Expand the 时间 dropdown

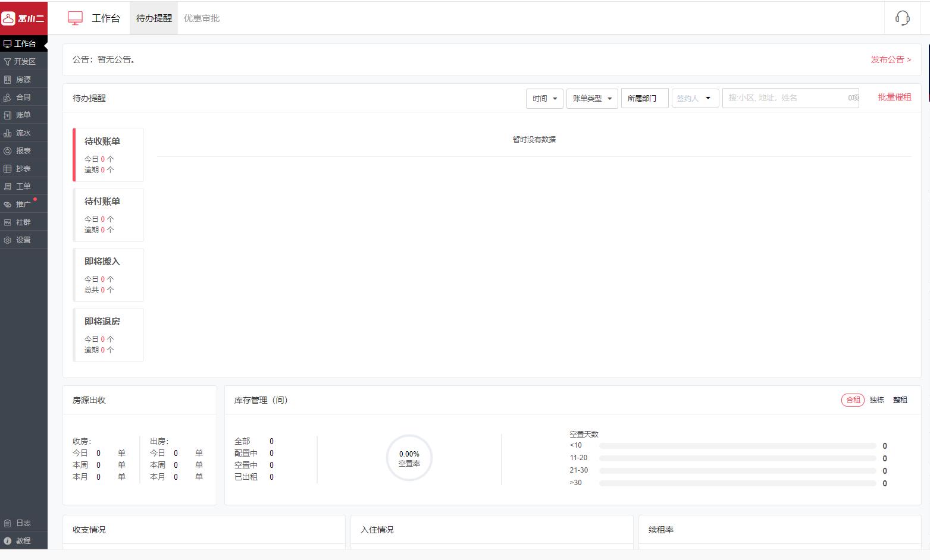point(543,98)
